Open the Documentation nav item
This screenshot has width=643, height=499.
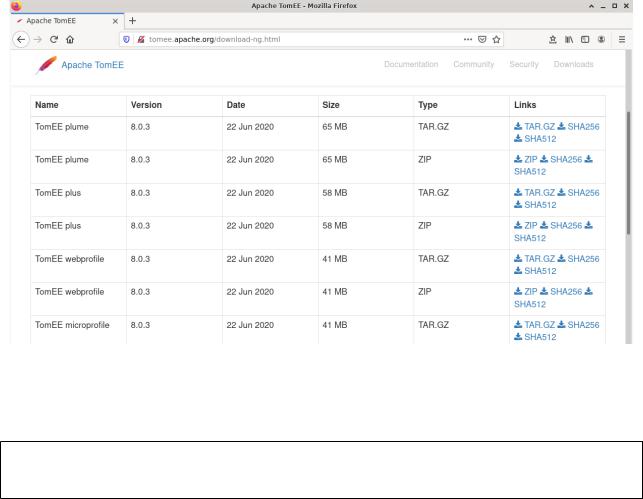click(x=411, y=64)
